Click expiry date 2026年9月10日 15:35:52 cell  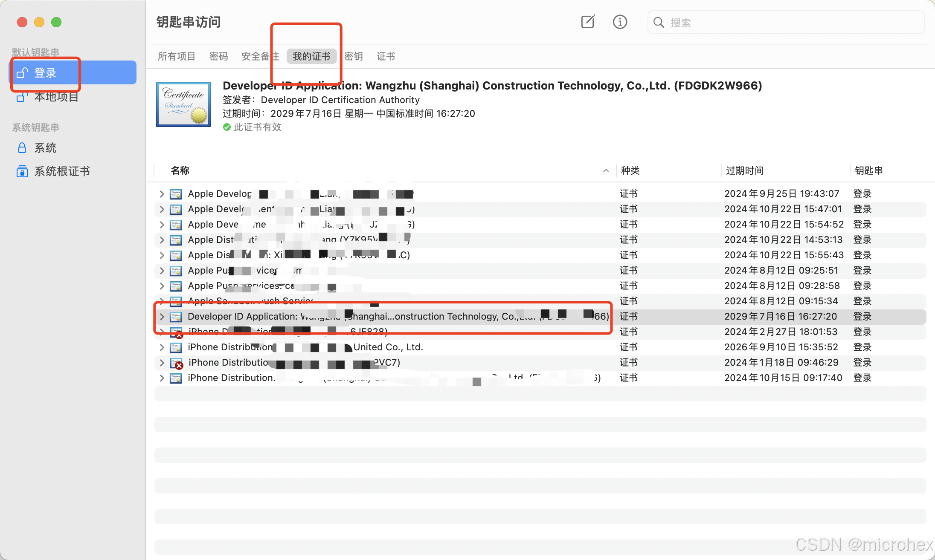(781, 347)
